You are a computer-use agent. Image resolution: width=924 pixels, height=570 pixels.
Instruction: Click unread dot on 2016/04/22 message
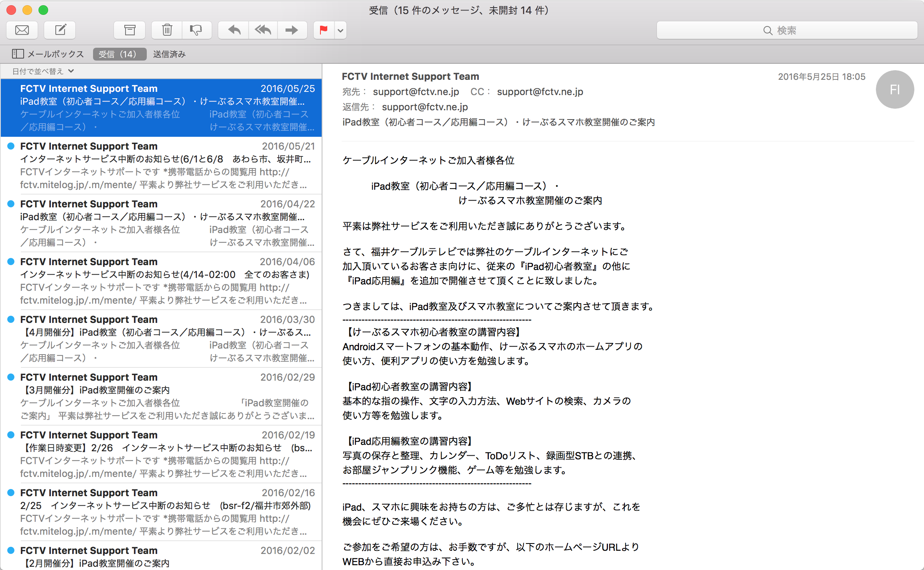pos(11,204)
